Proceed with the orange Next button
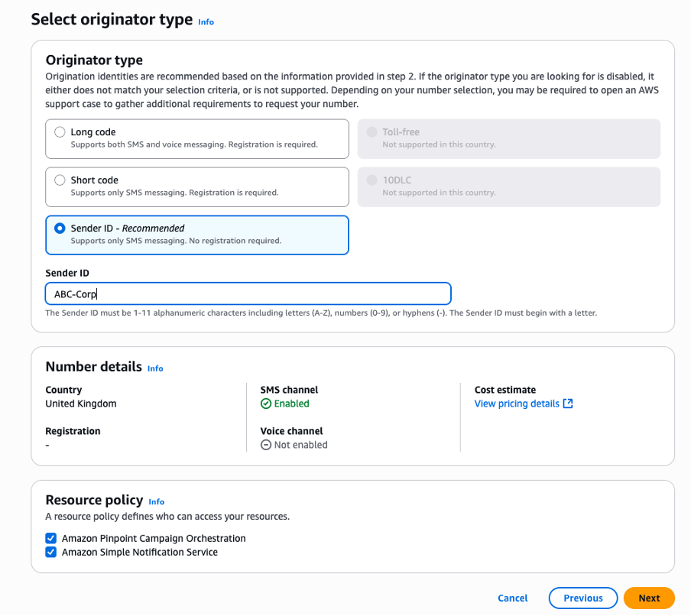The height and width of the screenshot is (616, 691). point(649,598)
